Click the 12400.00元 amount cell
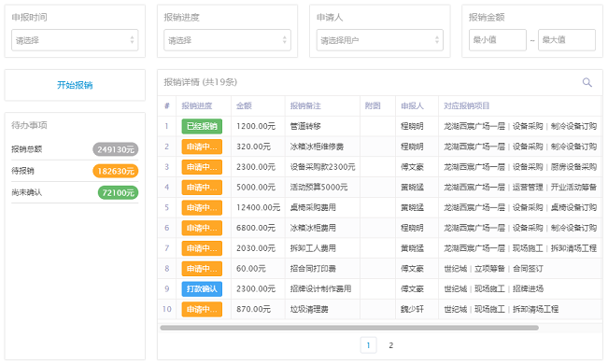This screenshot has width=608, height=364. (x=259, y=208)
